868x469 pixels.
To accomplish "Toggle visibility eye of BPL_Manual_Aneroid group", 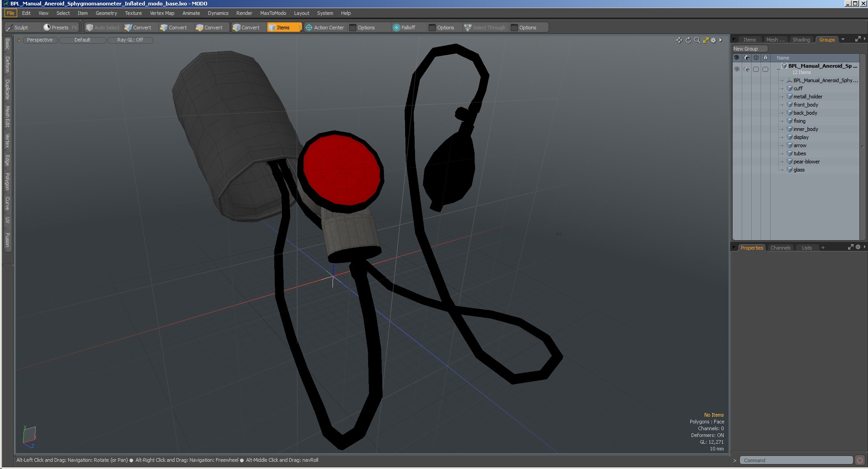I will point(737,69).
